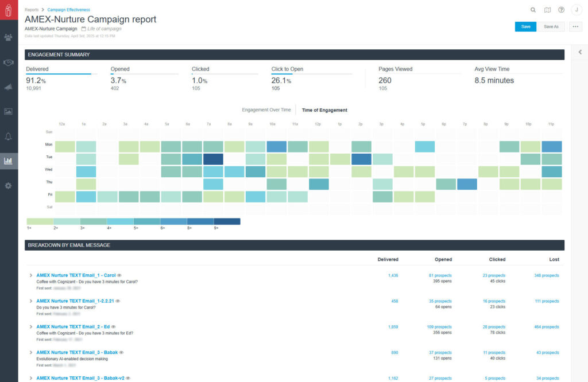Open the three-dot more options menu
Image resolution: width=588 pixels, height=382 pixels.
coord(575,26)
